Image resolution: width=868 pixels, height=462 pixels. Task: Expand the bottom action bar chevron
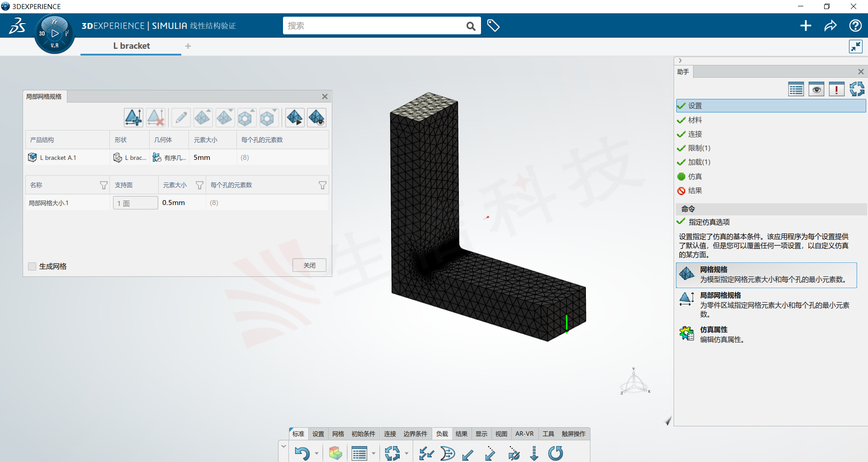click(283, 446)
